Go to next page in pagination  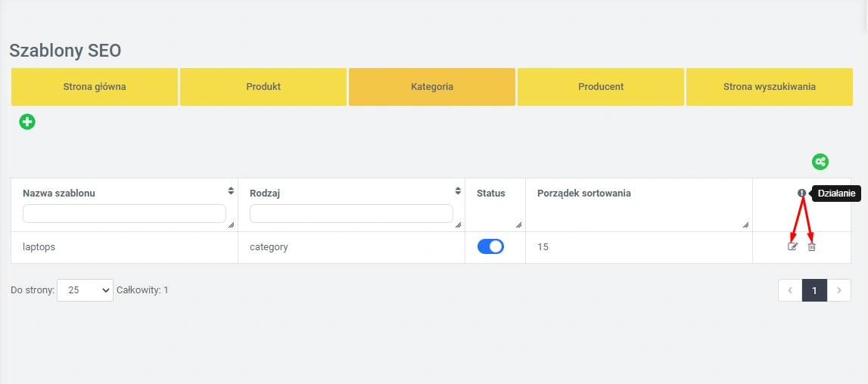tap(838, 290)
